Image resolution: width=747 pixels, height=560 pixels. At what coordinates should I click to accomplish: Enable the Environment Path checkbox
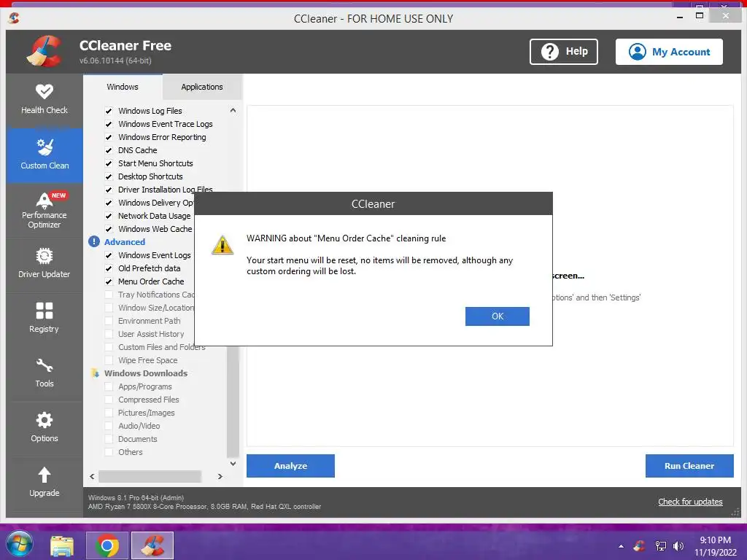click(x=109, y=321)
